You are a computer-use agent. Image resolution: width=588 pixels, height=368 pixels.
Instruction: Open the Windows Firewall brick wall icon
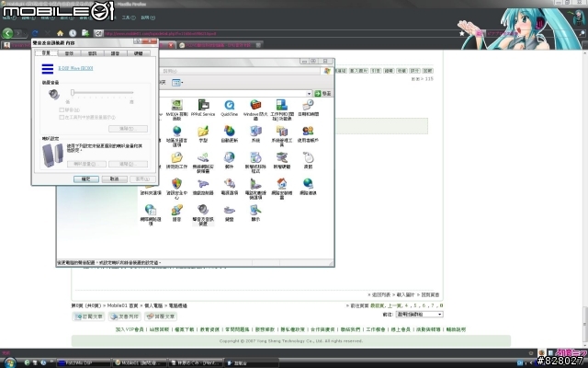pyautogui.click(x=255, y=109)
